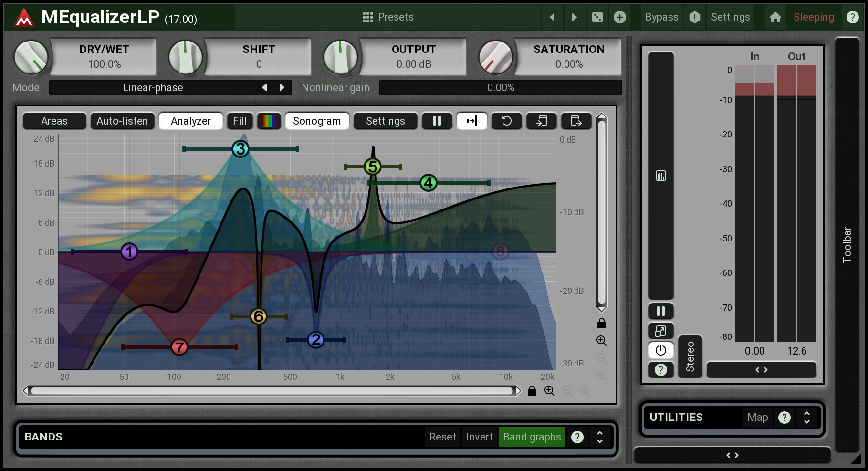
Task: Click the Nonlinear gain slider bar
Action: (501, 88)
